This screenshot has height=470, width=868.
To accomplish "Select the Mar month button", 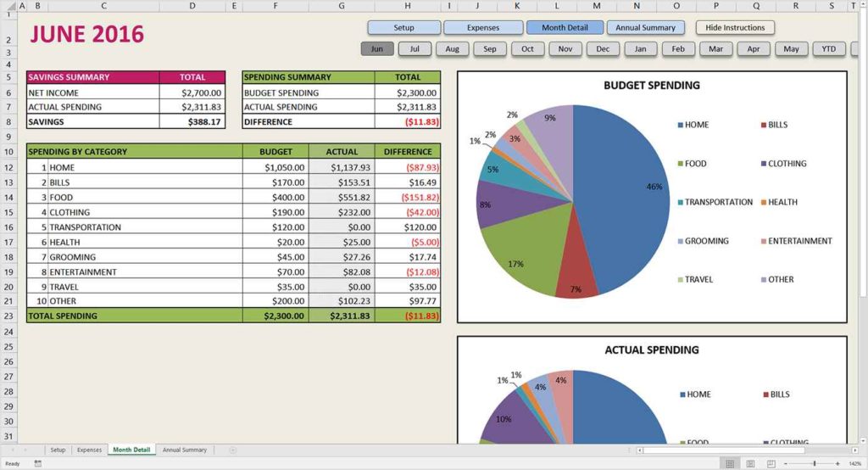I will (x=715, y=48).
